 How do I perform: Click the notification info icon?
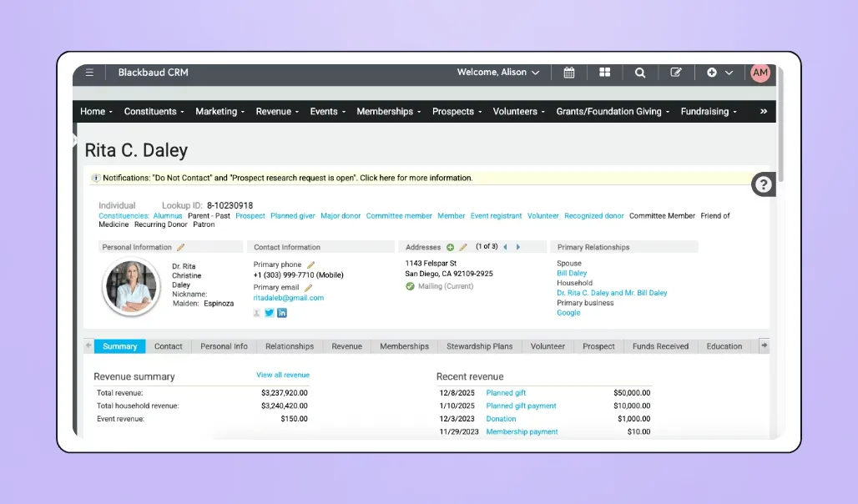coord(96,178)
